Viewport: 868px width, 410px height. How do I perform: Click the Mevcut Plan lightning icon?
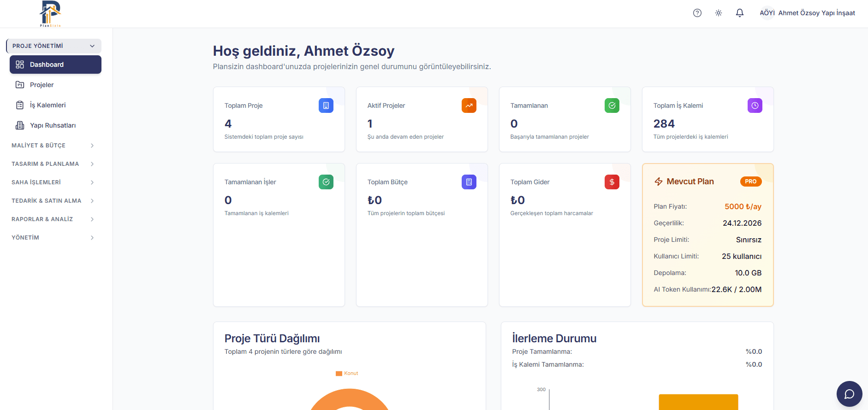659,182
